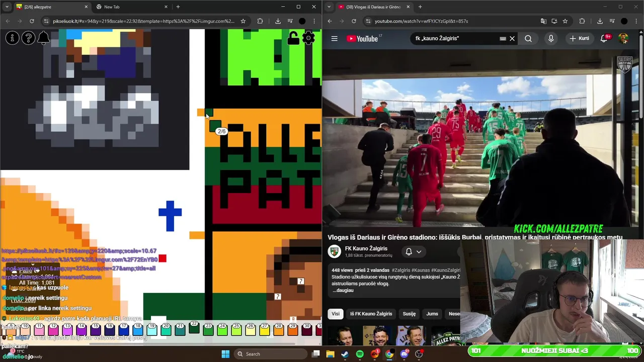Add a new tab in left browser
Viewport: 644px width, 362px height.
(178, 7)
